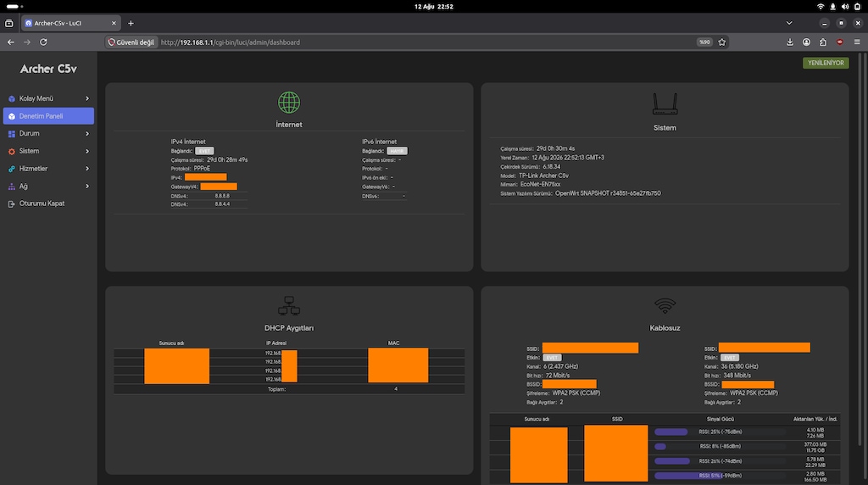The image size is (868, 485).
Task: Open the browser extensions icon
Action: [823, 42]
